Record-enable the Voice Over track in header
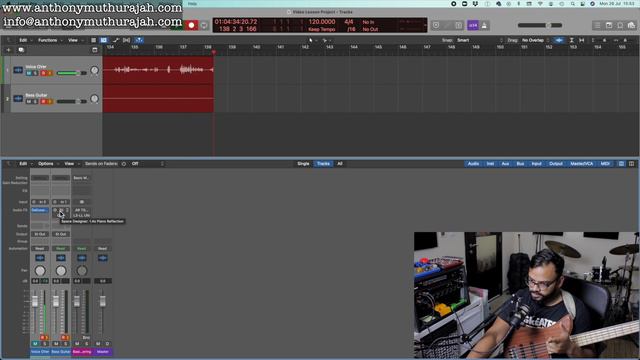The image size is (640, 360). [43, 73]
